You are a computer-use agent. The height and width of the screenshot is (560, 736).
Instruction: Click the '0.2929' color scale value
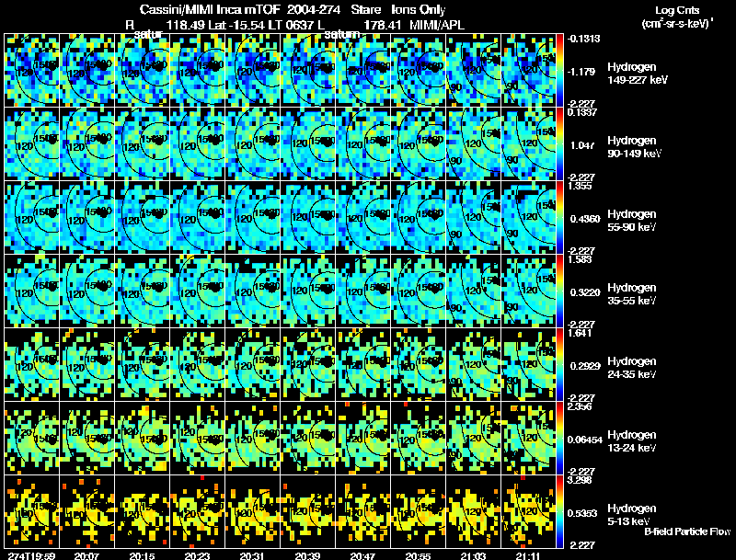coord(585,366)
